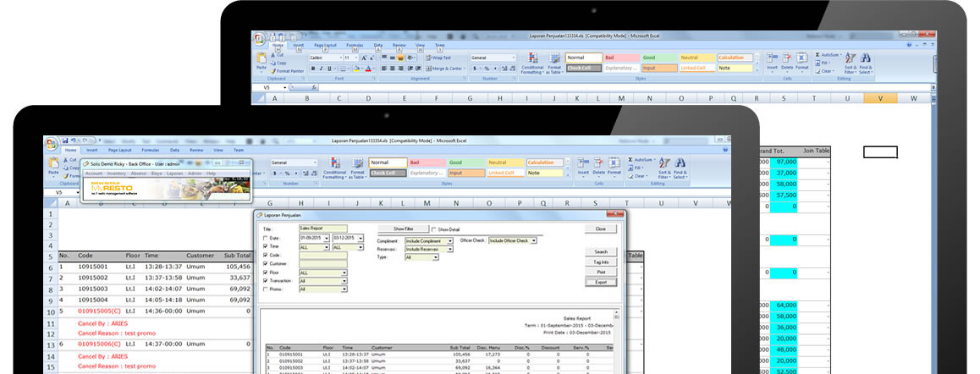This screenshot has width=980, height=374.
Task: Click Format as Table in back tablet Excel
Action: pyautogui.click(x=555, y=63)
